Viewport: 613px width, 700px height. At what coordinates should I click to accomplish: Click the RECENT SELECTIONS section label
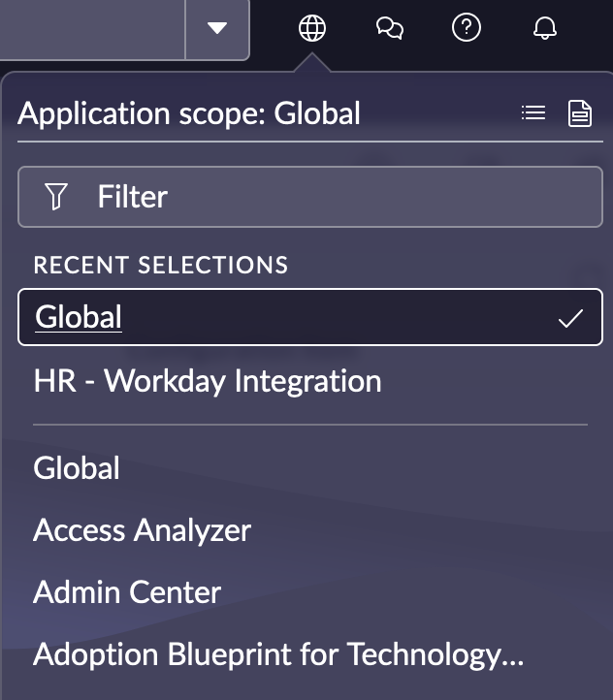tap(161, 265)
